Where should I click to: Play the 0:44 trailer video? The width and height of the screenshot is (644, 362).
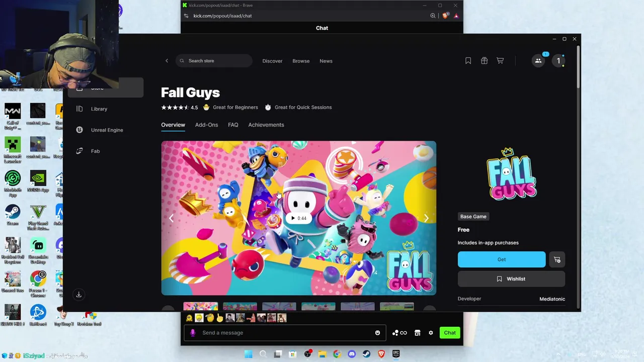(x=298, y=218)
